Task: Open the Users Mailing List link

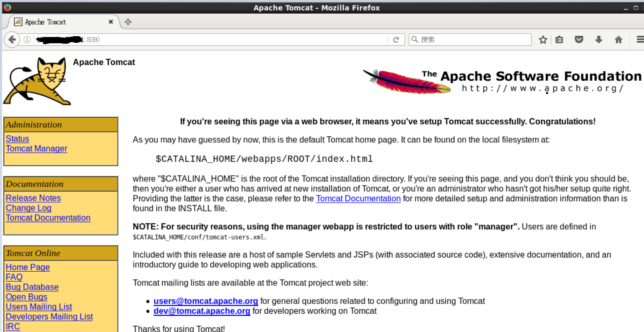Action: 39,307
